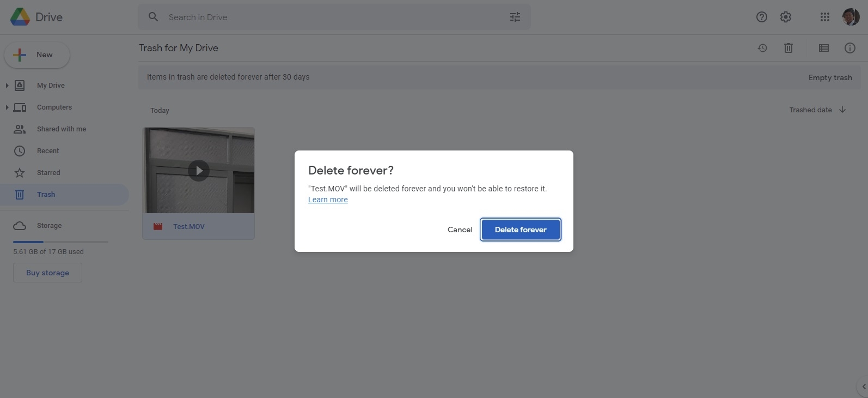Open the Settings gear icon
The width and height of the screenshot is (868, 398).
point(786,17)
